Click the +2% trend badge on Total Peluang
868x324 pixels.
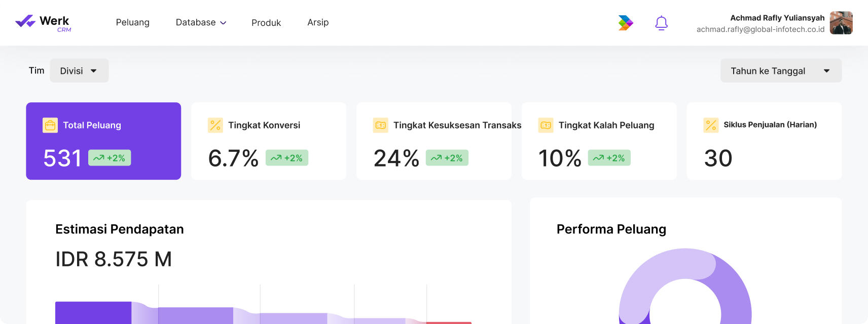point(110,158)
